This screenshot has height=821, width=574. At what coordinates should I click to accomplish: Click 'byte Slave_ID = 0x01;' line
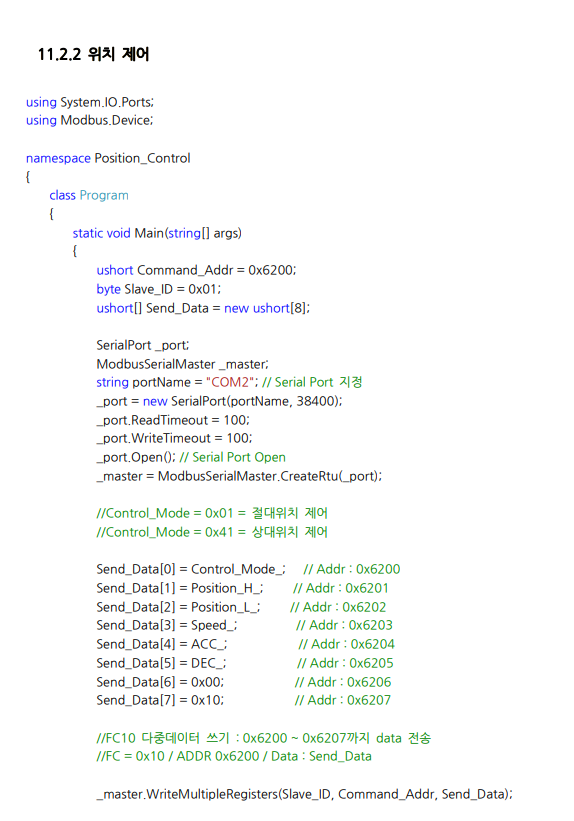tap(158, 289)
